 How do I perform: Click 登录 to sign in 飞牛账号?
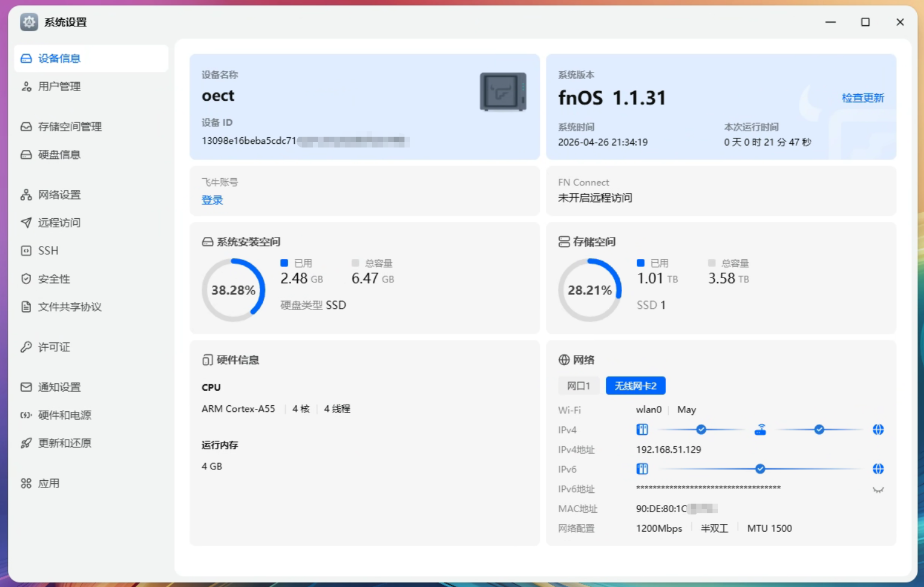(212, 200)
